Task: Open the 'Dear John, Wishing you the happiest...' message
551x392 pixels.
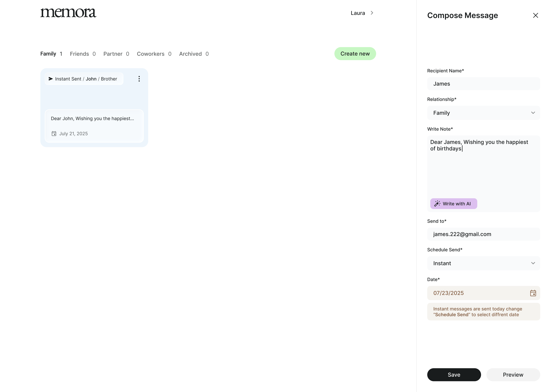Action: [94, 126]
